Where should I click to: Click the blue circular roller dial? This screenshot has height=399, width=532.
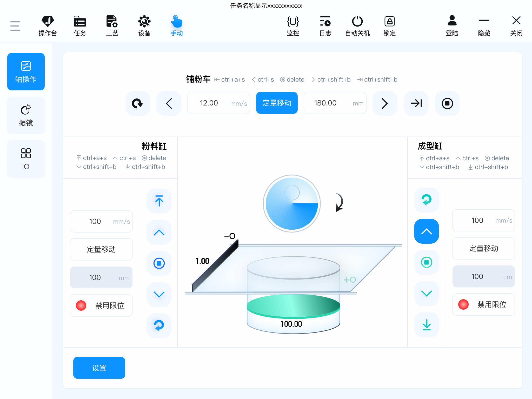coord(292,203)
